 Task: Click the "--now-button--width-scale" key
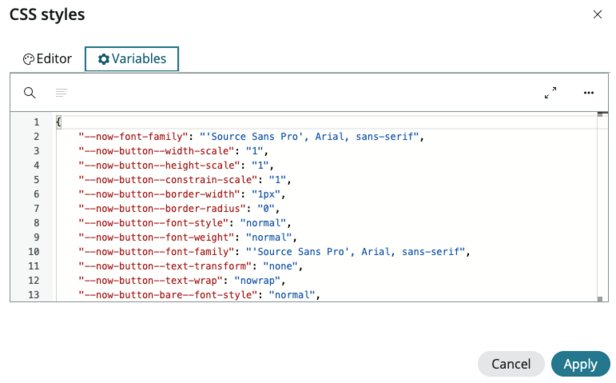156,151
